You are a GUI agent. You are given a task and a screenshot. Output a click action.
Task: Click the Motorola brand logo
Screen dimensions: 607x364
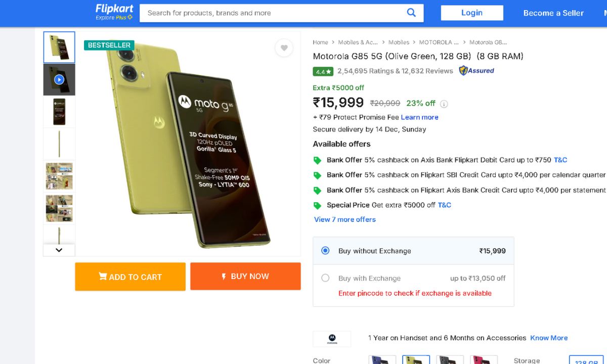point(332,339)
